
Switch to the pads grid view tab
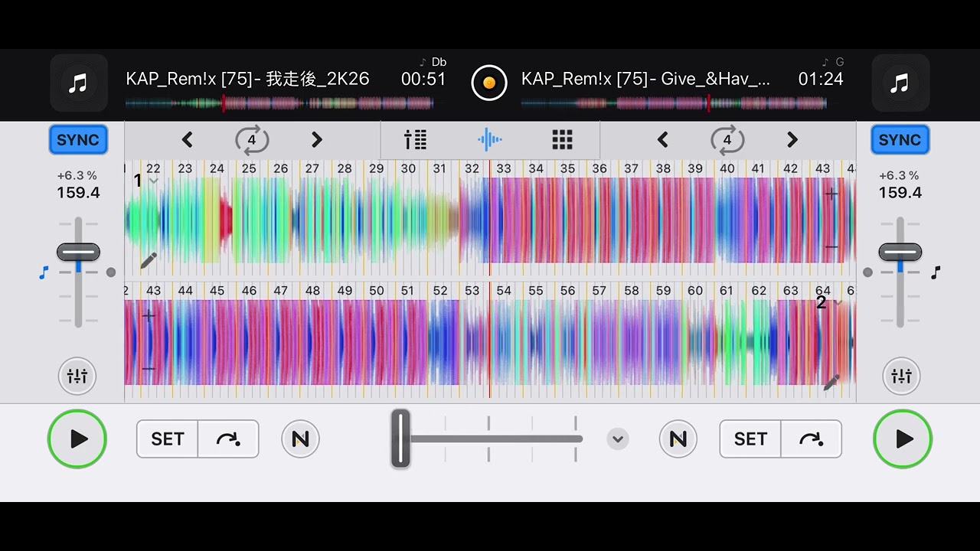(x=563, y=139)
